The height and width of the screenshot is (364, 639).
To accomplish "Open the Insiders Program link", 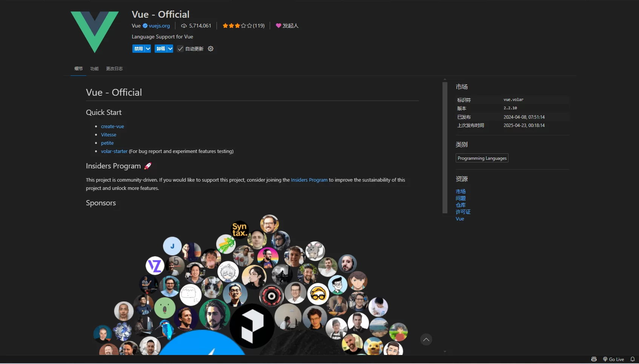I will (309, 180).
